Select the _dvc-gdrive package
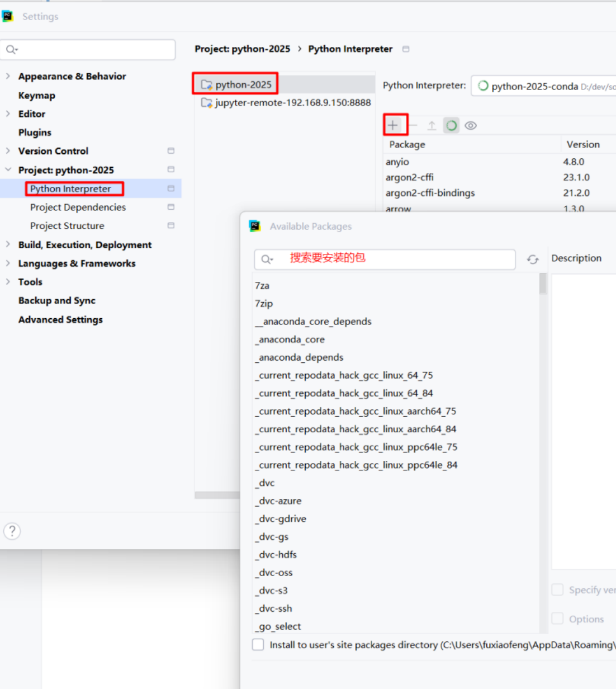The width and height of the screenshot is (616, 689). [396, 518]
